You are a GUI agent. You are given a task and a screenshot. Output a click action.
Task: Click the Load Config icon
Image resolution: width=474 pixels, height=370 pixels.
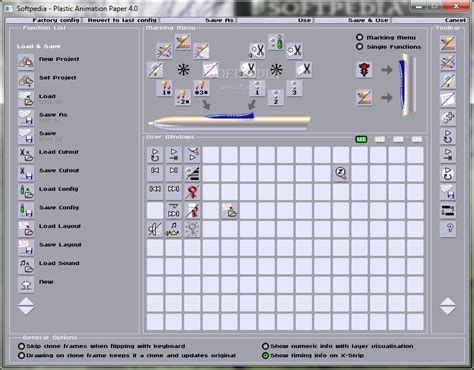click(x=26, y=192)
